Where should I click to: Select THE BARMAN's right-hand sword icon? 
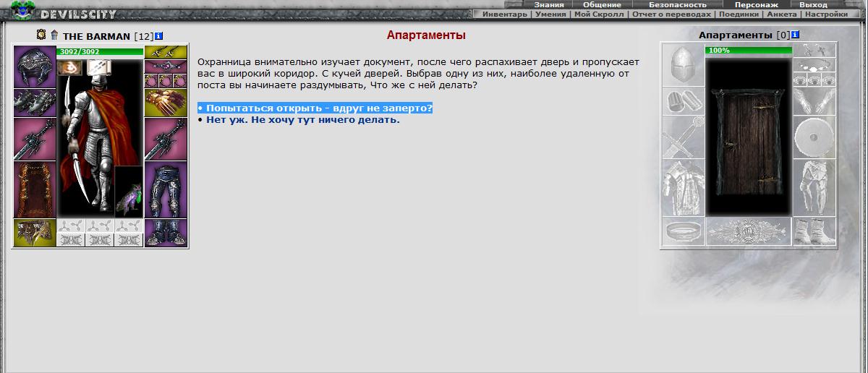tap(166, 139)
